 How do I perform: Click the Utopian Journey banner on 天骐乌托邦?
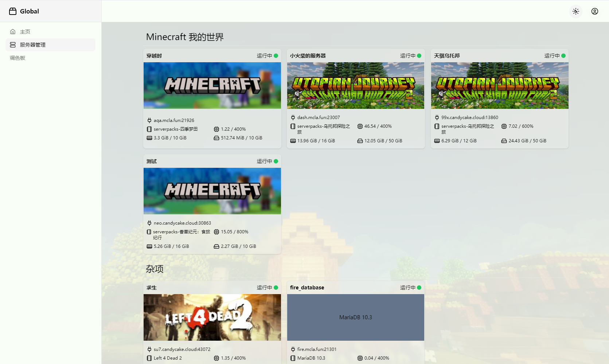(x=500, y=86)
